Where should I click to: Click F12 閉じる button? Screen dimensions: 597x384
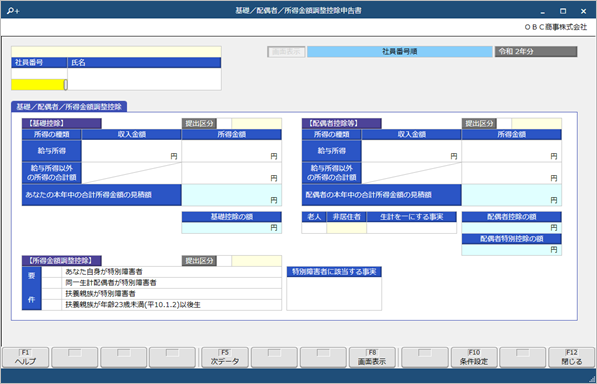pos(571,357)
